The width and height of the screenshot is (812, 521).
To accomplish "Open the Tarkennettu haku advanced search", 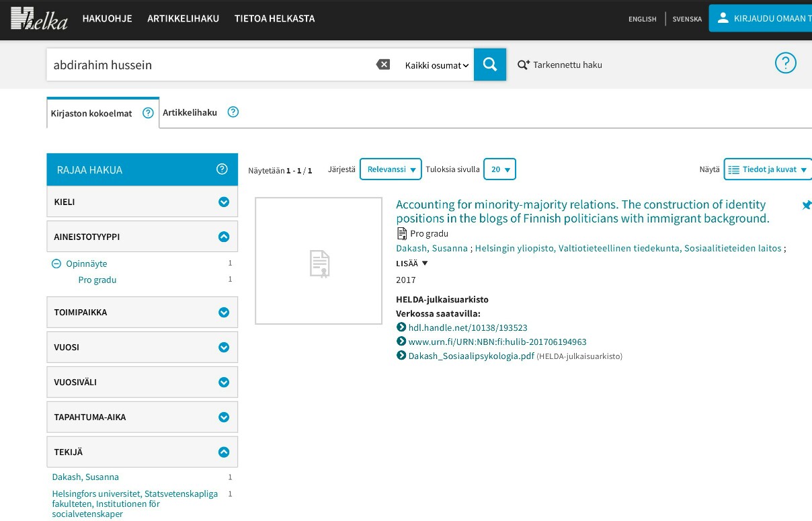I will click(x=560, y=65).
